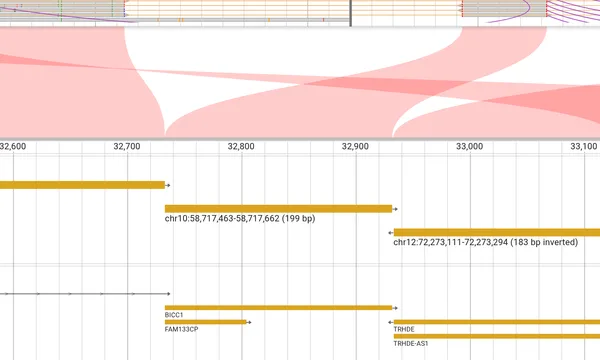Click the 32,900 ruler coordinate
This screenshot has width=600, height=360.
tap(355, 147)
